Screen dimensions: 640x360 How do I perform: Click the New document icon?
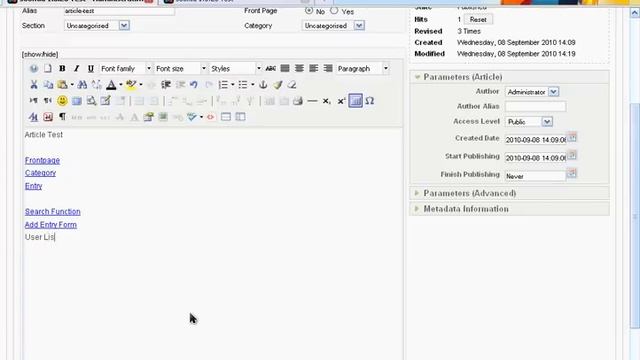click(48, 69)
